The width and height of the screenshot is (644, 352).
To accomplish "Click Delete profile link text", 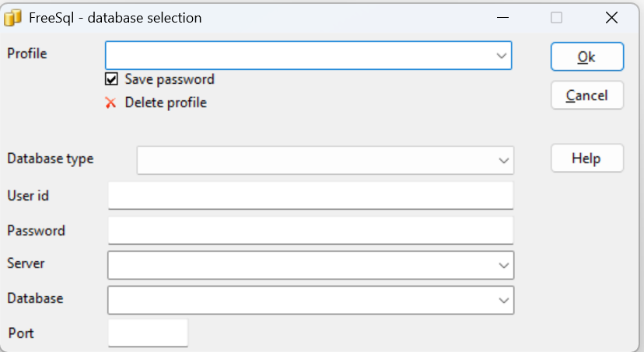I will [166, 103].
